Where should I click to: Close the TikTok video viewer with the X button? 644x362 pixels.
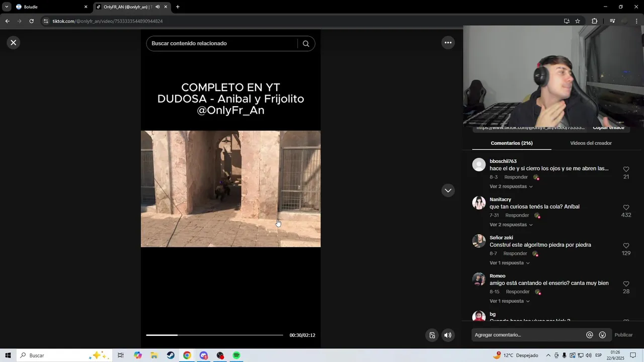14,43
